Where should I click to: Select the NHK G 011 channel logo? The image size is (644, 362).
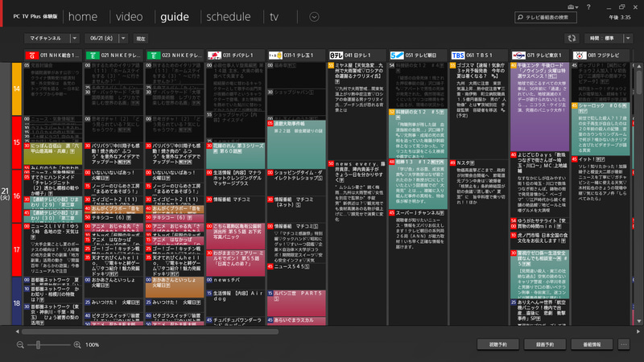[x=31, y=55]
